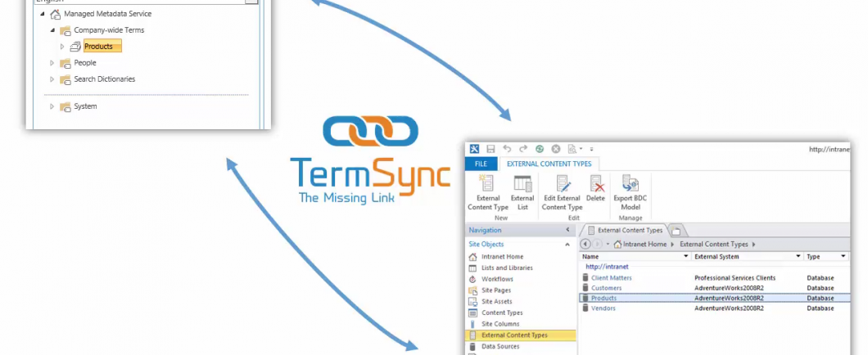Open a new blank document tab

(x=676, y=231)
